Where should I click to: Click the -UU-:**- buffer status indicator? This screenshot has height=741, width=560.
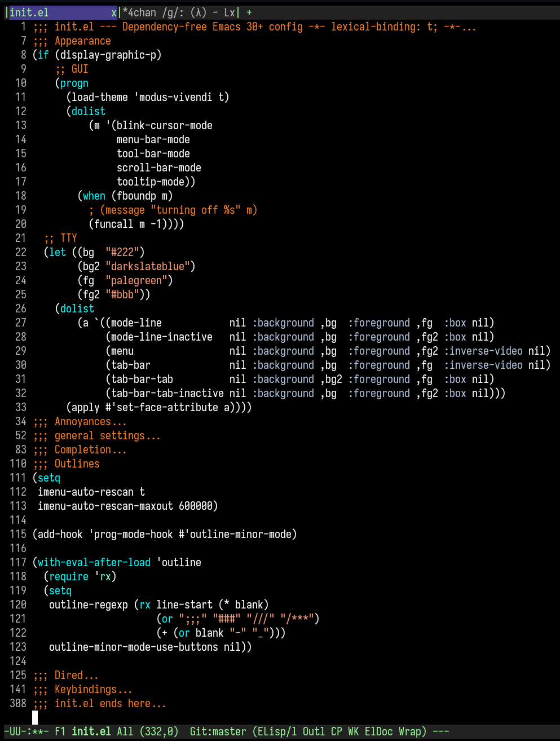[x=26, y=731]
